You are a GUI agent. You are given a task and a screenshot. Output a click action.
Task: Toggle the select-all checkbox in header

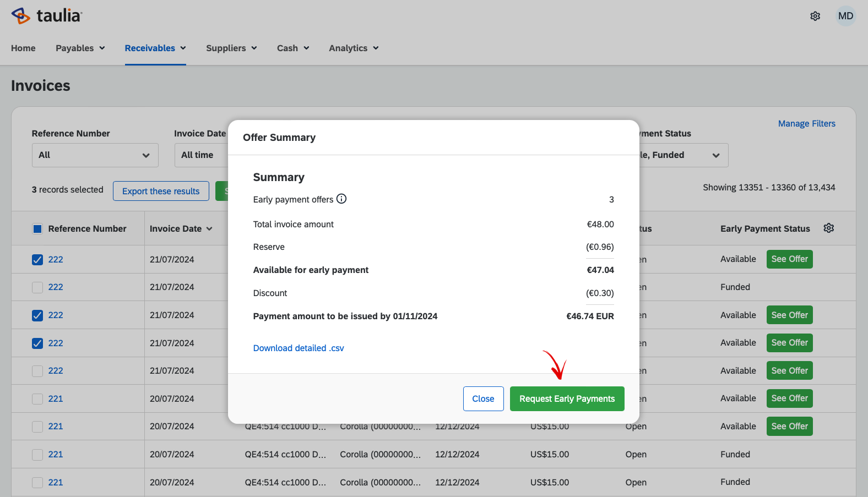(37, 229)
